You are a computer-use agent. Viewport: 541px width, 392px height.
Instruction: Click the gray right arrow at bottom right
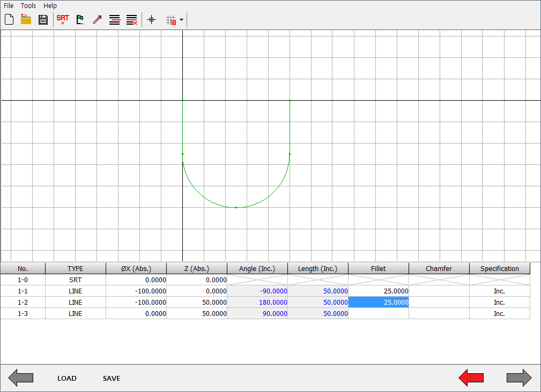click(519, 378)
